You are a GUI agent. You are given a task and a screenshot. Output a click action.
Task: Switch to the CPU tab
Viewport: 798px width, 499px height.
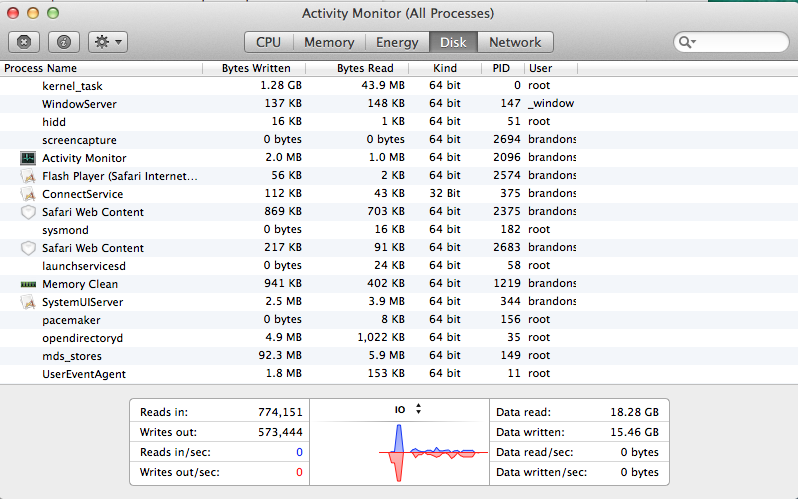(269, 42)
